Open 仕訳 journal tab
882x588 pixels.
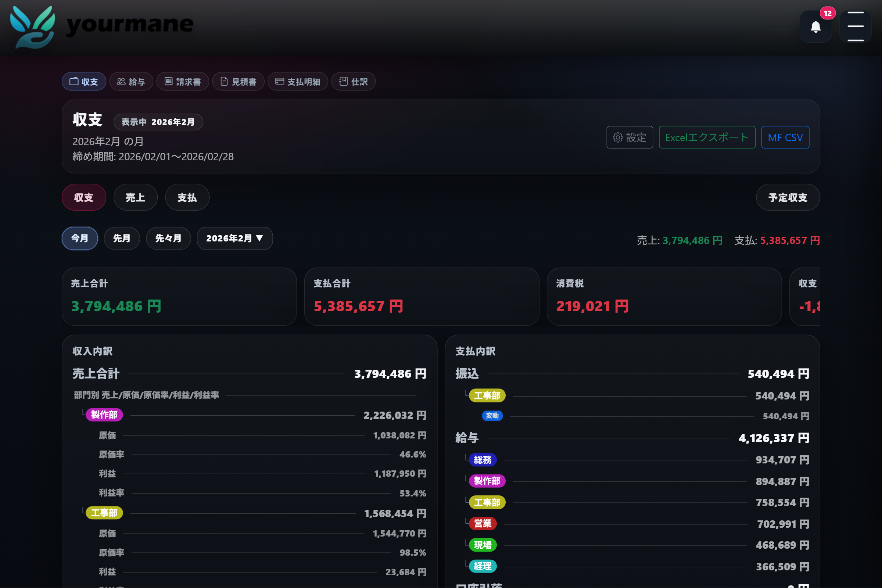353,81
